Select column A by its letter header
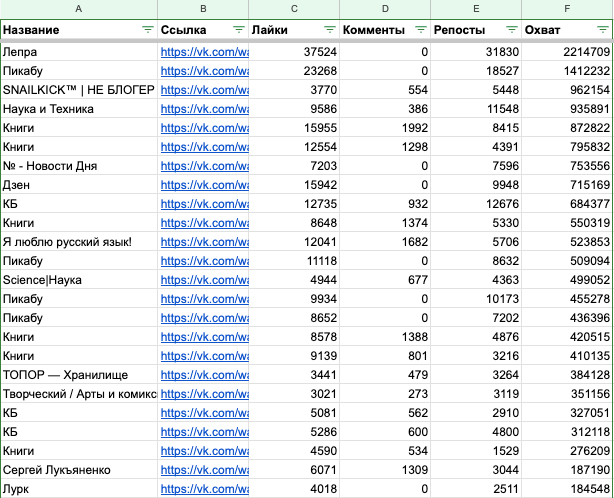Image resolution: width=614 pixels, height=498 pixels. 78,8
